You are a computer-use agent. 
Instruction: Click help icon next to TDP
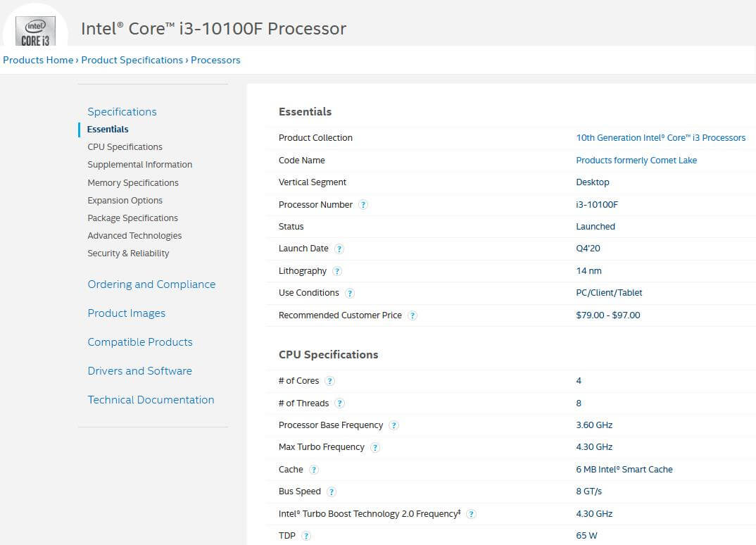click(306, 536)
